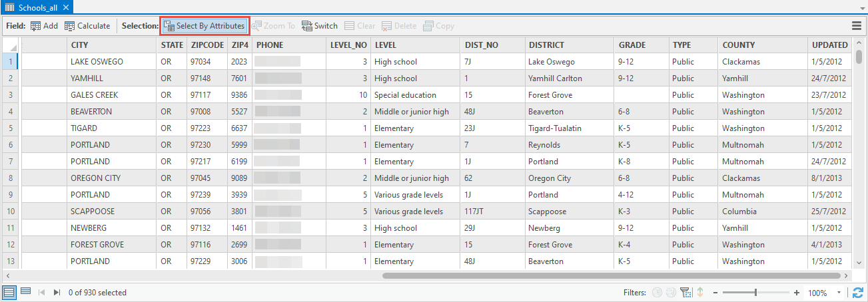
Task: Click the zoom in plus button
Action: (x=797, y=293)
